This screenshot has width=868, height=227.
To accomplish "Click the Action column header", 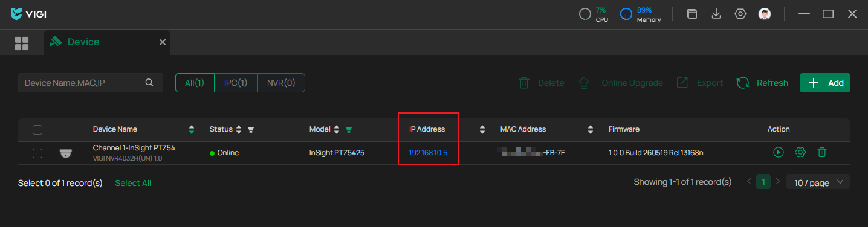I will coord(779,129).
